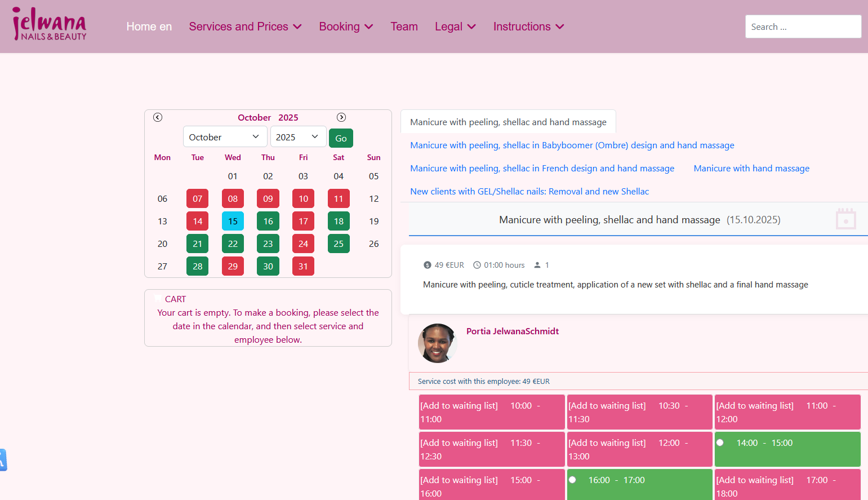Expand the Instructions menu
Viewport: 868px width, 500px height.
528,26
